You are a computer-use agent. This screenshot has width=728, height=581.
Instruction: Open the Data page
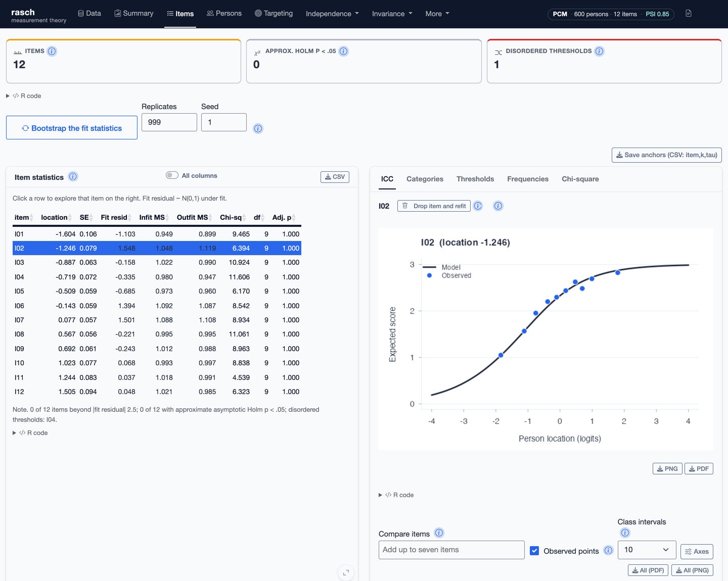(89, 13)
